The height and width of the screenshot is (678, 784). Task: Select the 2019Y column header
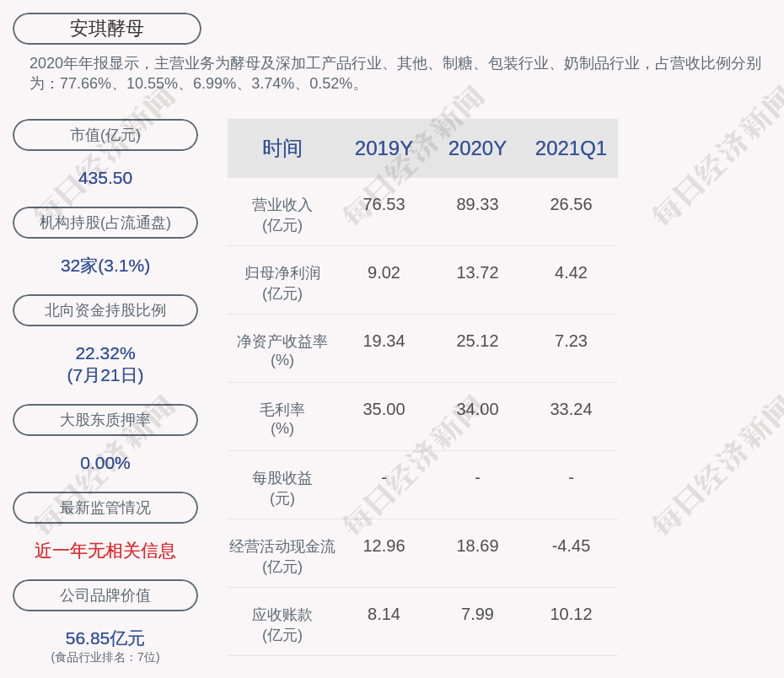coord(384,148)
